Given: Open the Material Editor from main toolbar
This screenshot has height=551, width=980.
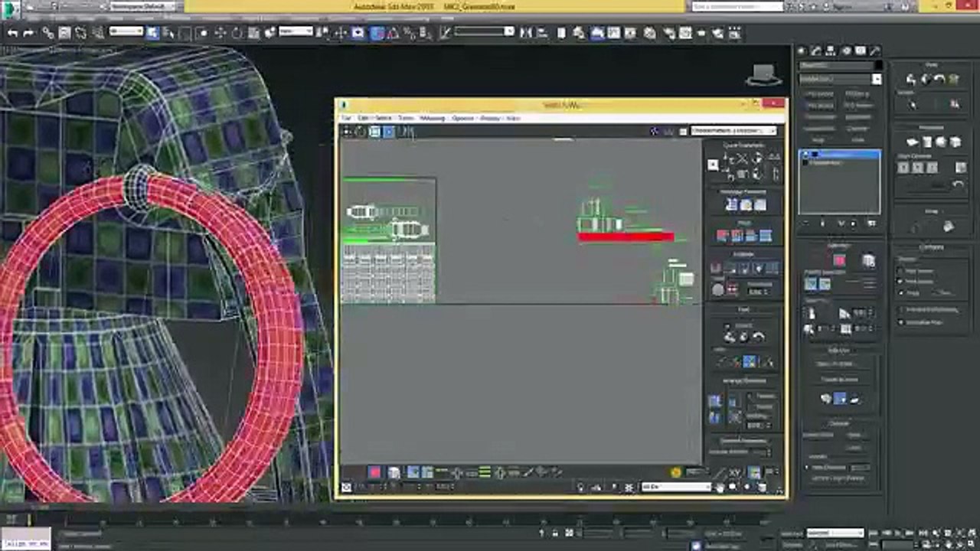Looking at the screenshot, I should coord(649,33).
